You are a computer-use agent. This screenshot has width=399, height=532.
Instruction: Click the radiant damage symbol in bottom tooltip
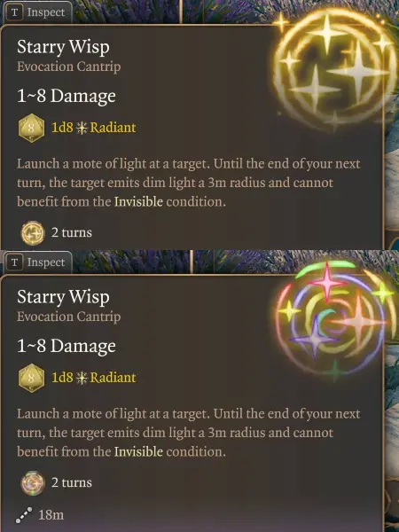coord(82,379)
